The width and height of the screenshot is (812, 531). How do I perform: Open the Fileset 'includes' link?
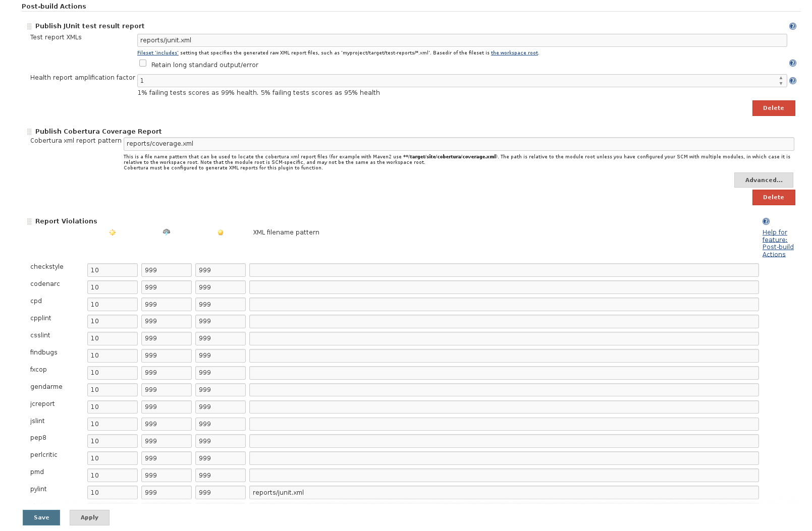point(158,53)
